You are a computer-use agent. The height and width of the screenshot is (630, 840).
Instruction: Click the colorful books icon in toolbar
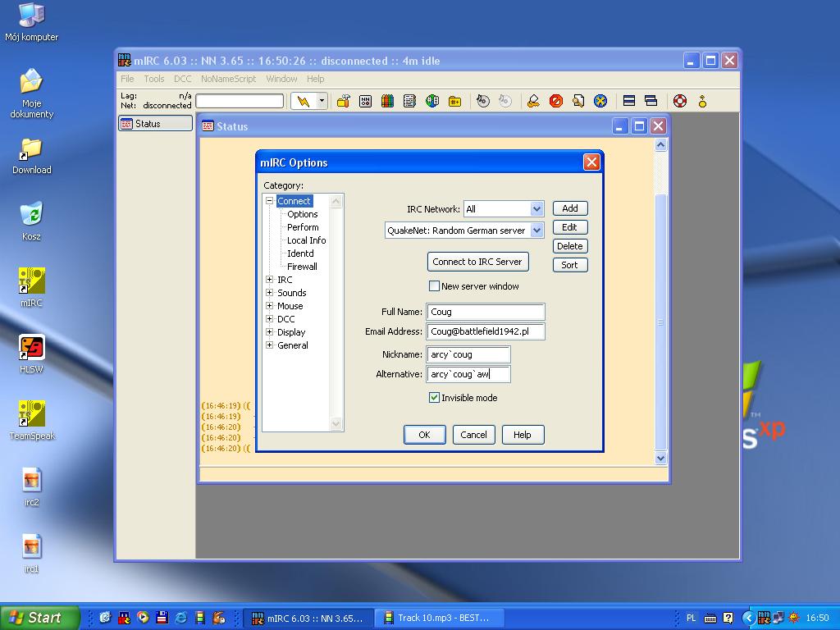tap(387, 101)
